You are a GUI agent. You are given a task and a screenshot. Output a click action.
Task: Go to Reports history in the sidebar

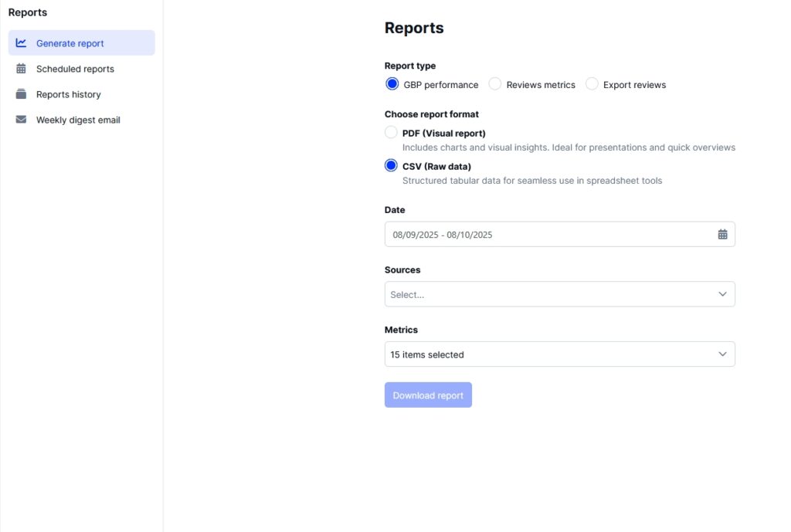point(69,94)
